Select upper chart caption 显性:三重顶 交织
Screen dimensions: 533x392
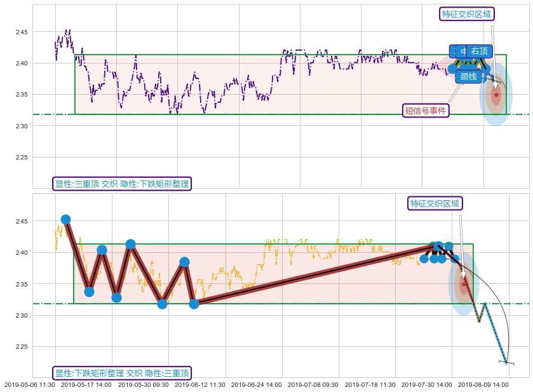121,184
